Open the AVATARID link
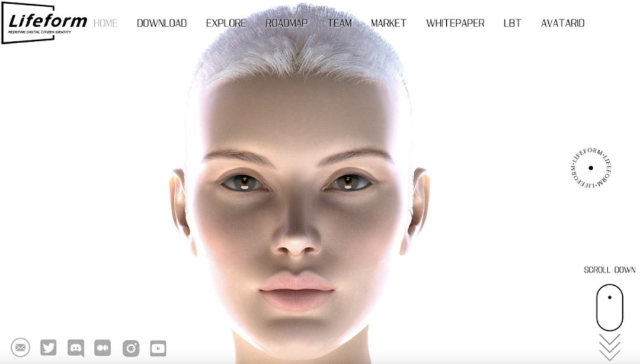 click(562, 23)
